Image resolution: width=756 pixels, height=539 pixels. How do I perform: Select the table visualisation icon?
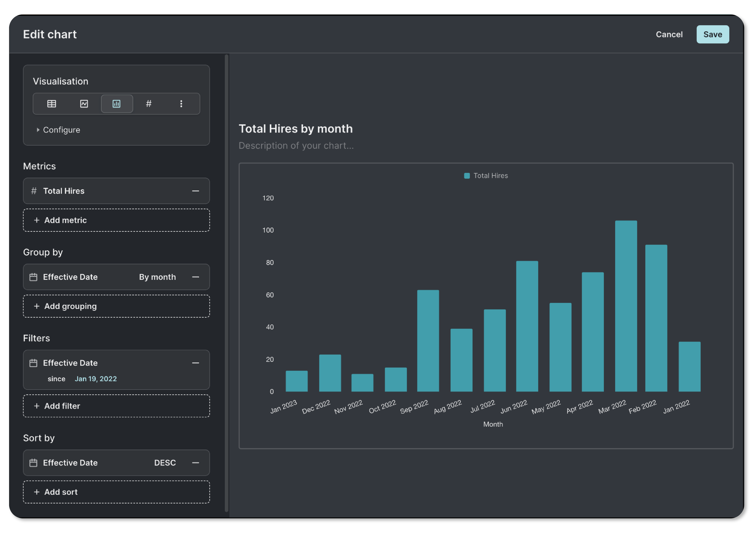click(51, 104)
